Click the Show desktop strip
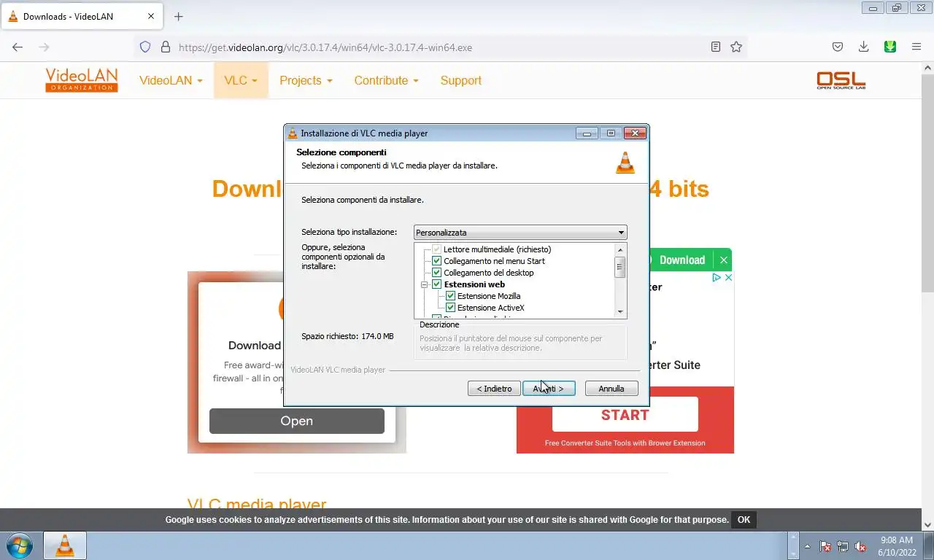934x560 pixels. click(x=929, y=546)
